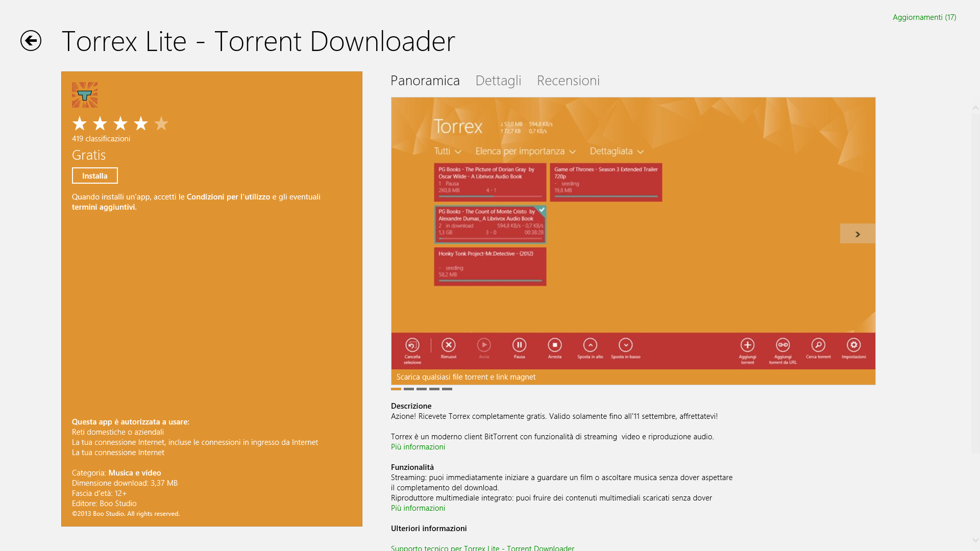The width and height of the screenshot is (980, 551).
Task: Click the 419 classificazioni text
Action: coord(101,139)
